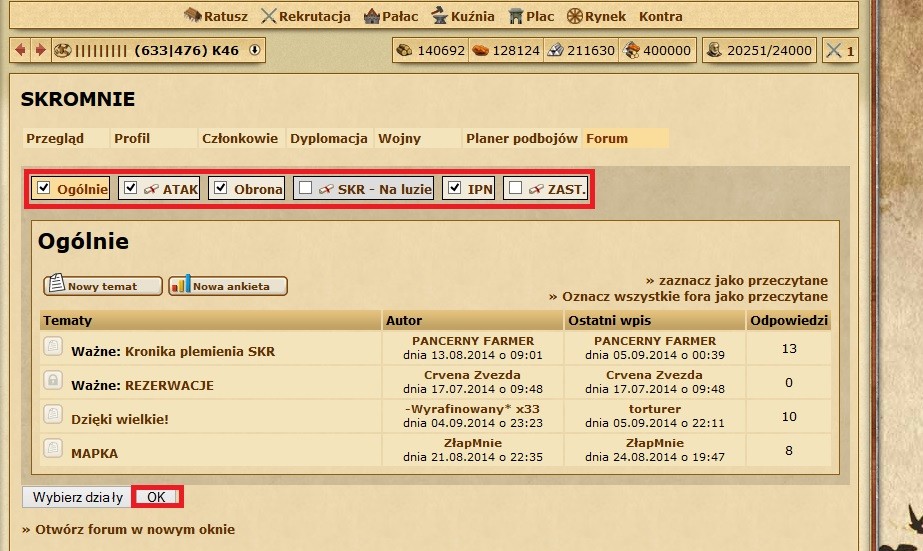Open the Wojny tab
The height and width of the screenshot is (551, 923).
tap(400, 139)
